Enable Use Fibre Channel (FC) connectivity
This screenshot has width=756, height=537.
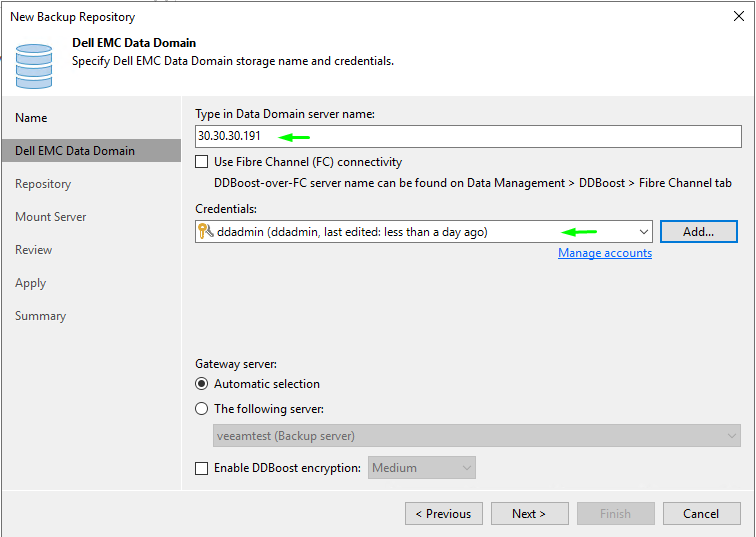coord(203,162)
